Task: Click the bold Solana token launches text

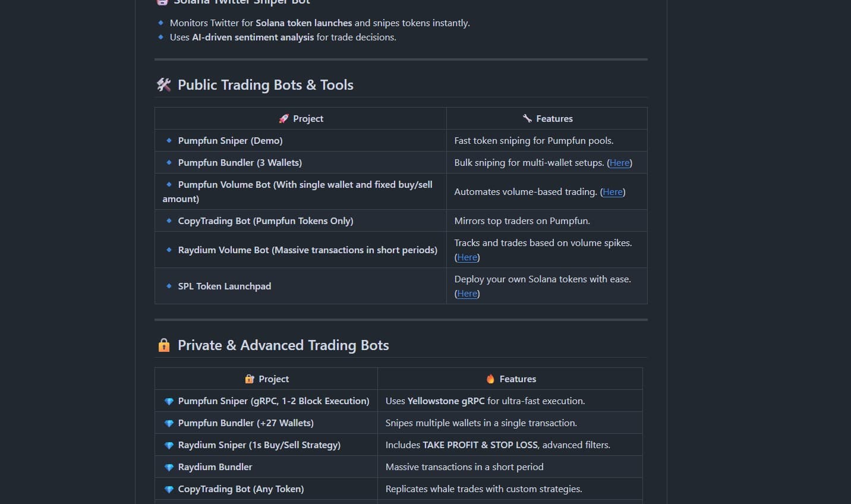Action: (x=304, y=23)
